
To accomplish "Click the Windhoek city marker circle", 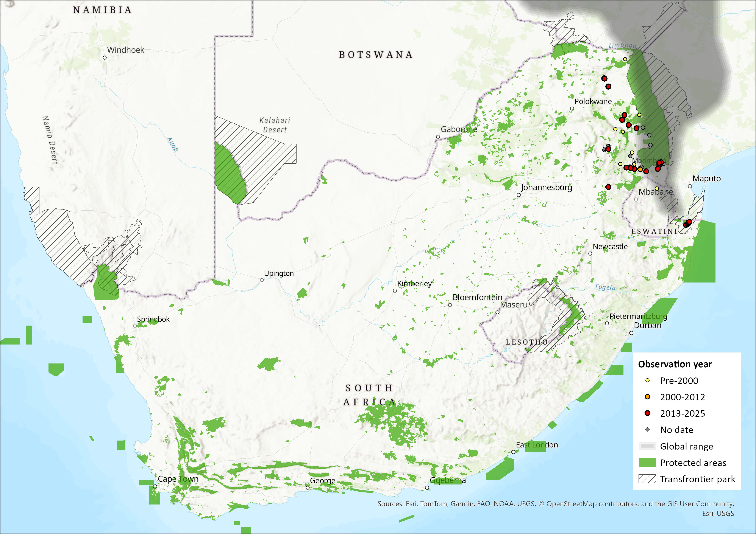I will point(105,57).
